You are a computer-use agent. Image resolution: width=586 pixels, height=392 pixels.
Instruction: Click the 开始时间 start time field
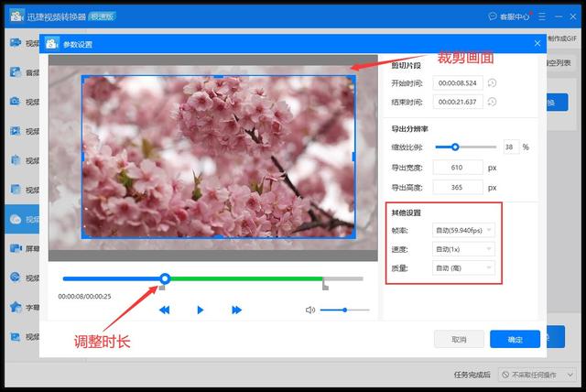458,83
